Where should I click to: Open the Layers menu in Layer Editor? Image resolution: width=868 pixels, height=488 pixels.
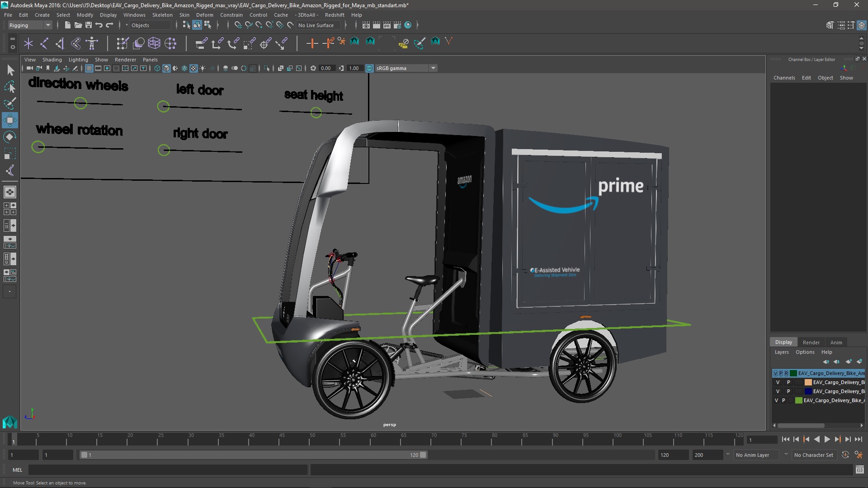tap(781, 352)
